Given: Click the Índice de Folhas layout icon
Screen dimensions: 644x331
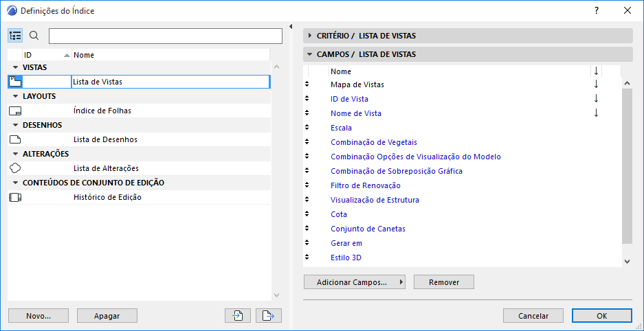Looking at the screenshot, I should click(15, 111).
